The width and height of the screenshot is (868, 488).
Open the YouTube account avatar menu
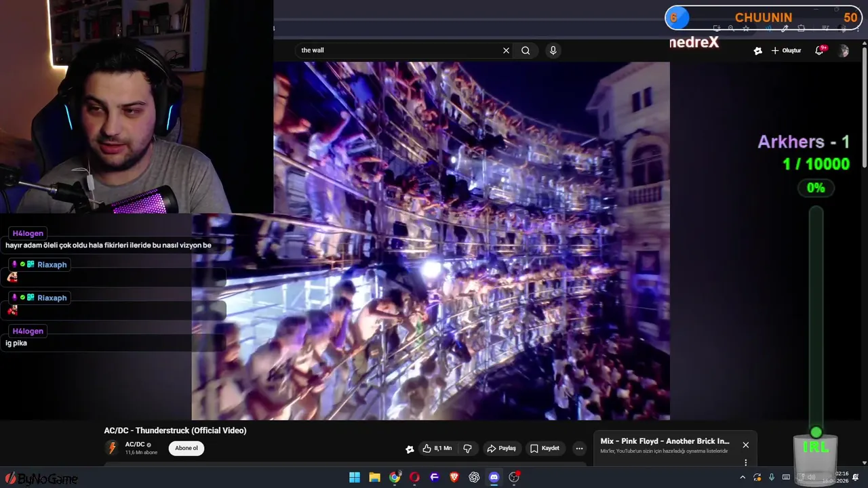click(x=843, y=51)
